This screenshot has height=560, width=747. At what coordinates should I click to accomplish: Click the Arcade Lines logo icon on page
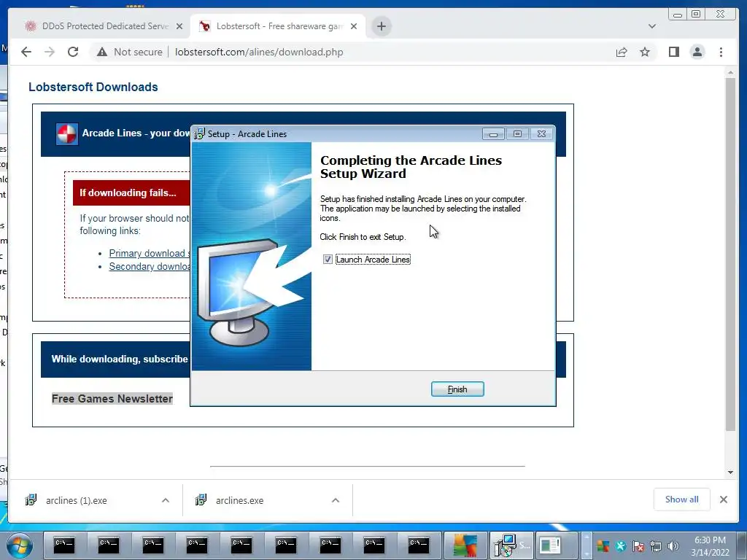coord(66,134)
